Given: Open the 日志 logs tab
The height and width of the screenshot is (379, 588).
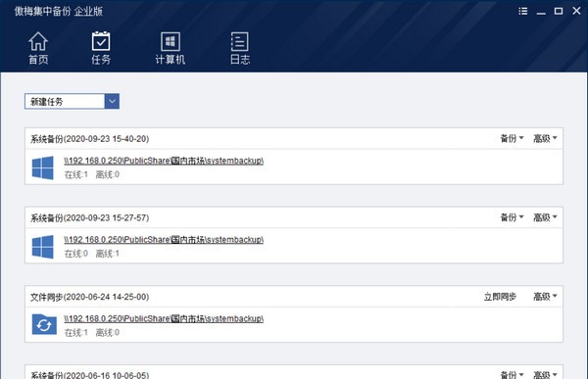Looking at the screenshot, I should click(240, 48).
